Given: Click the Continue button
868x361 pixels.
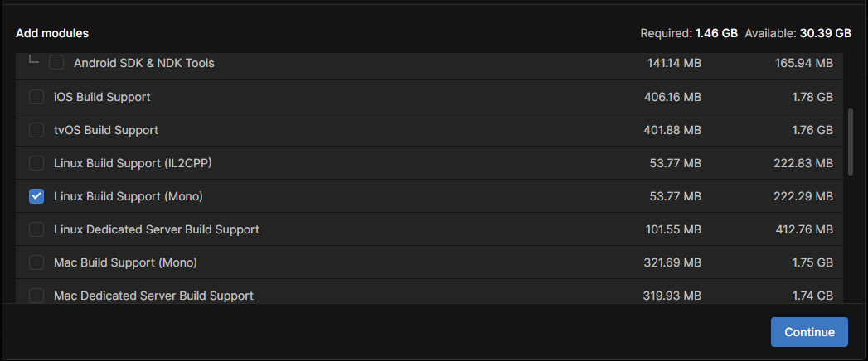Looking at the screenshot, I should point(809,332).
